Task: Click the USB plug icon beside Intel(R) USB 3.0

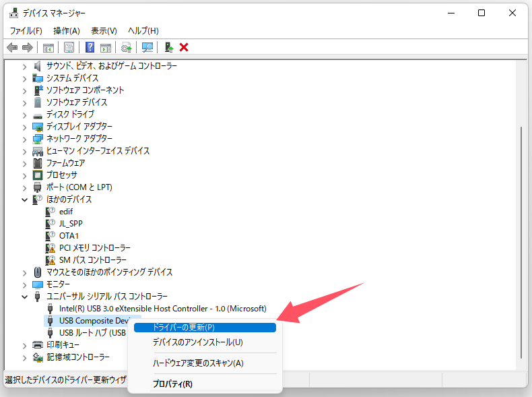Action: pos(51,309)
